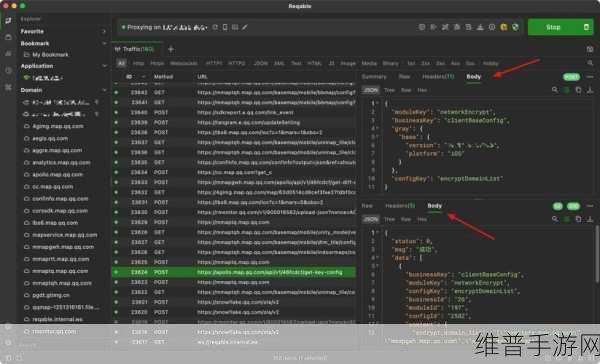Open the request Headers tab
The width and height of the screenshot is (600, 364).
pyautogui.click(x=438, y=77)
